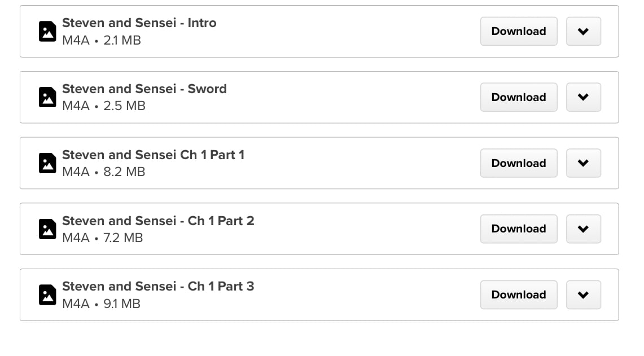Open the Steven and Sensei - Sword title

pyautogui.click(x=144, y=89)
